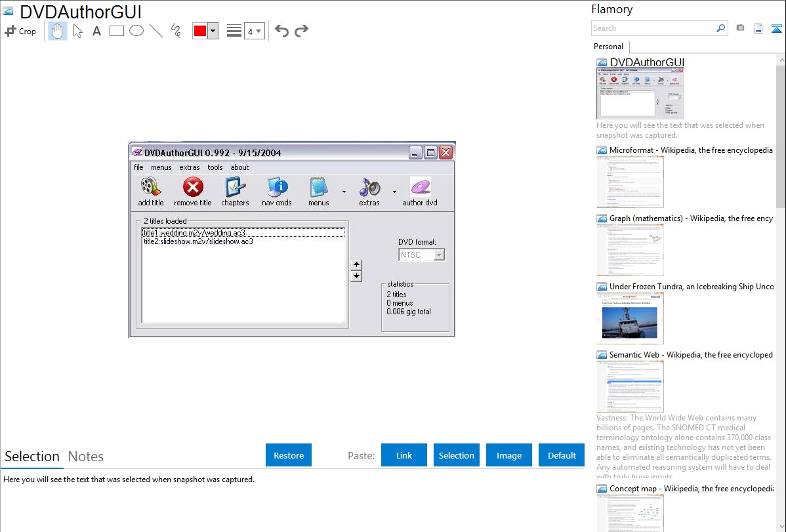Click the Paste Selection button

click(x=457, y=455)
